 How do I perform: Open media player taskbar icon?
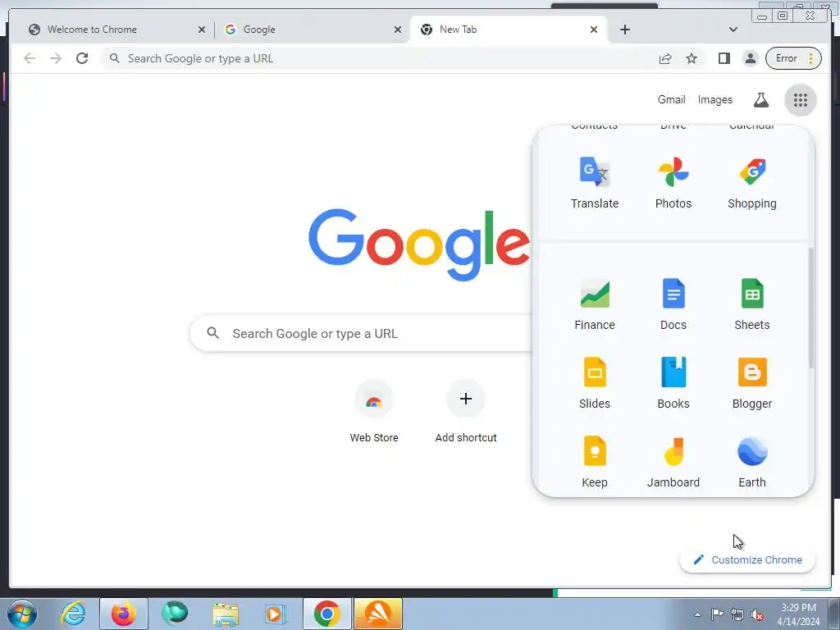coord(276,614)
